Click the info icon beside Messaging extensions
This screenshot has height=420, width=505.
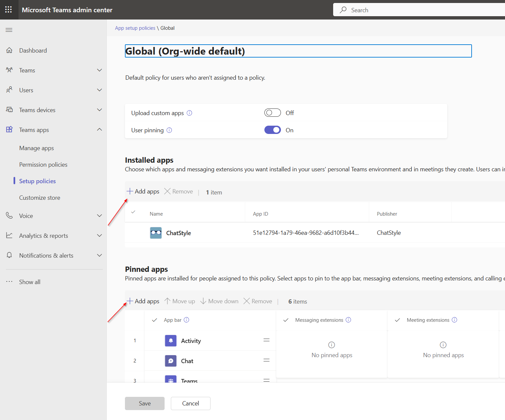point(348,320)
